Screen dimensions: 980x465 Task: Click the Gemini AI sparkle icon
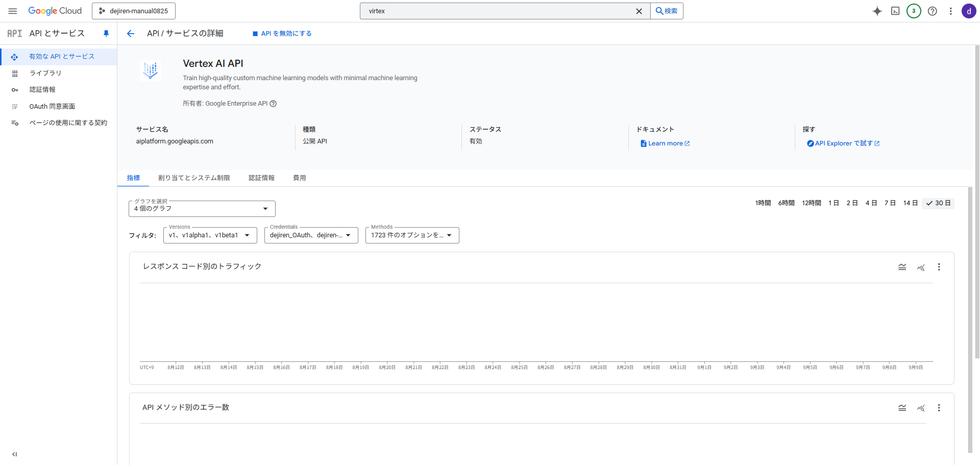pyautogui.click(x=877, y=11)
